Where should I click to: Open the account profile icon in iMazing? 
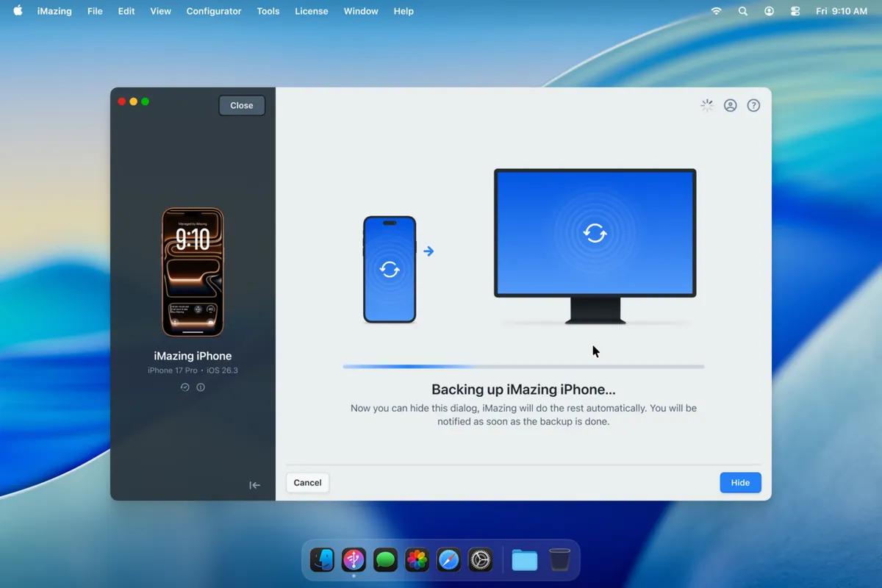point(731,105)
